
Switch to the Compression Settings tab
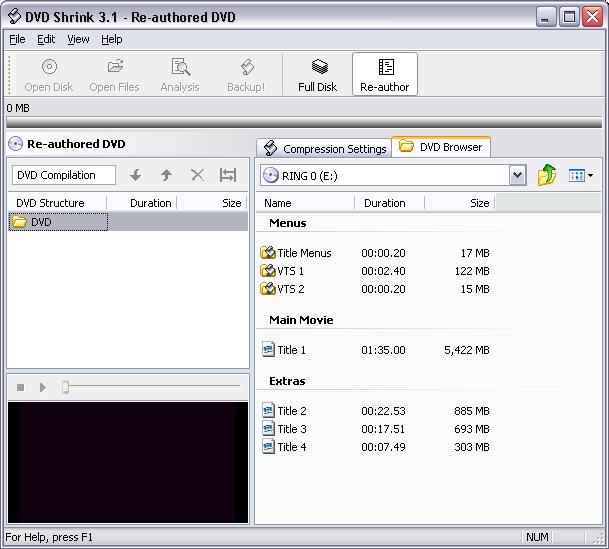325,148
